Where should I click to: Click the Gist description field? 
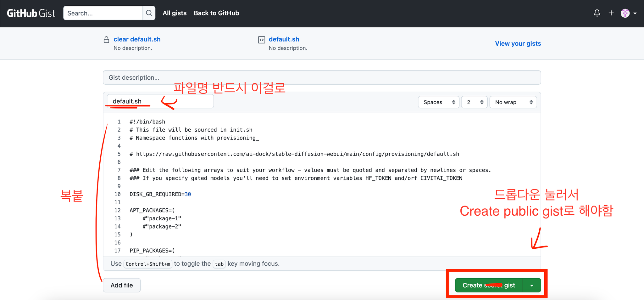(x=322, y=77)
